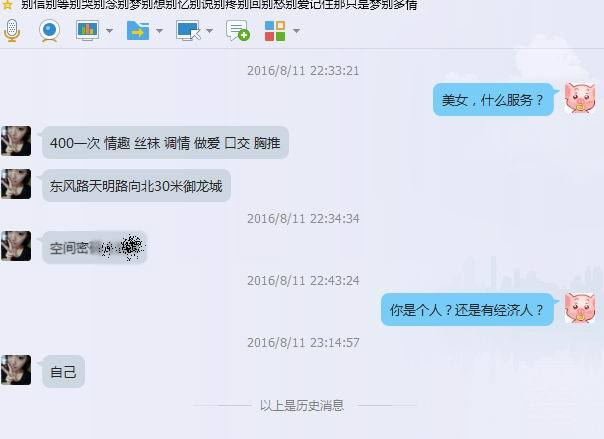Expand the dropdown arrow beside apps grid icon
Viewport: 604px width, 439px height.
pos(297,30)
